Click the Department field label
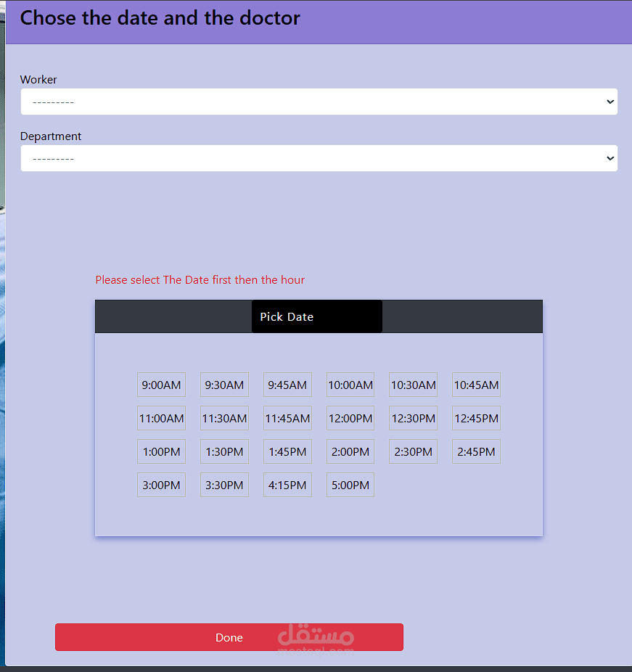This screenshot has height=672, width=632. 51,136
